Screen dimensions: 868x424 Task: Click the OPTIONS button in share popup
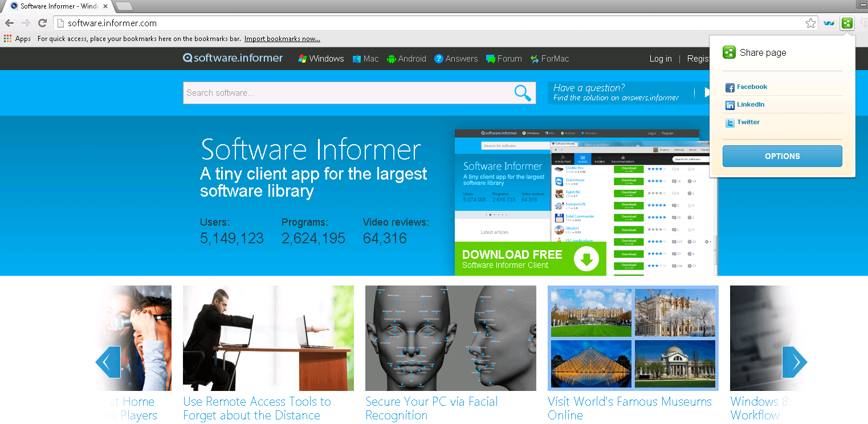(x=782, y=156)
